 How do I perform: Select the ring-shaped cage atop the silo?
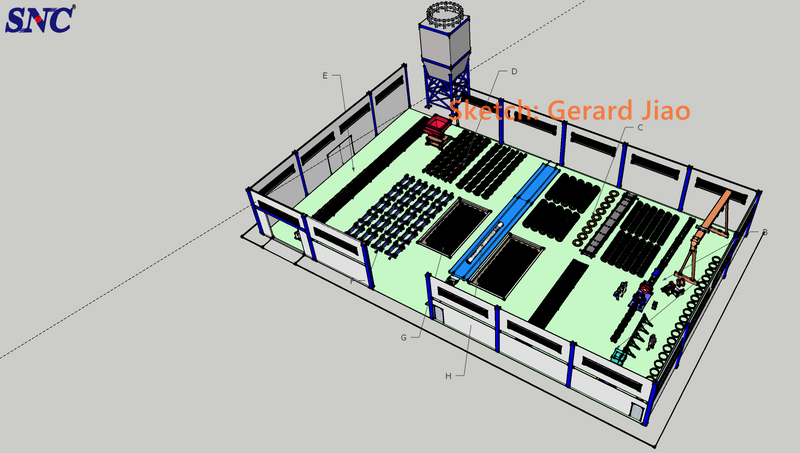tap(445, 14)
